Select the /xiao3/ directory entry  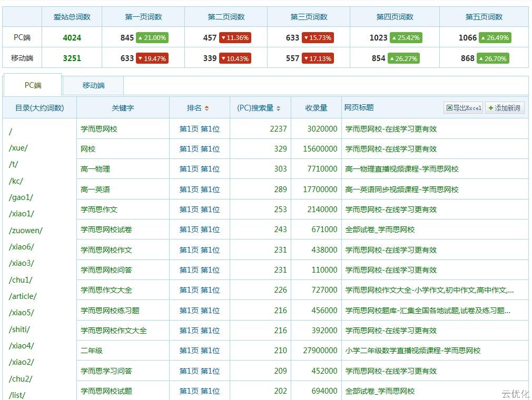pos(22,263)
